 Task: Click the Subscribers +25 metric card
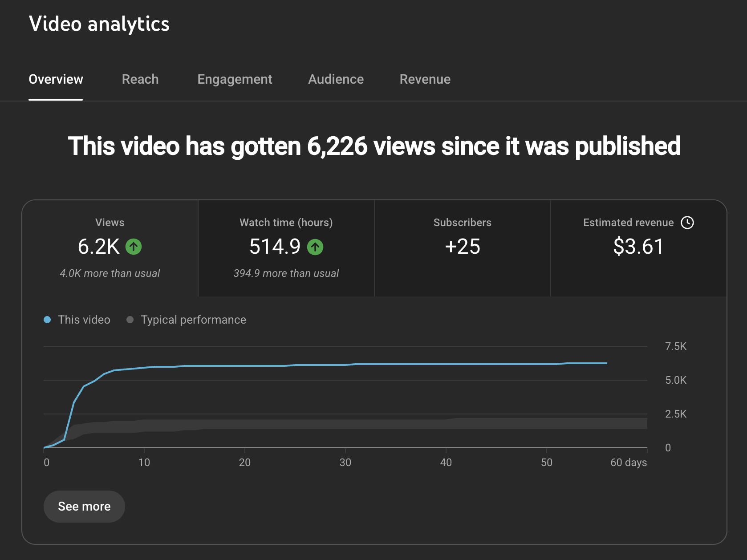coord(462,248)
